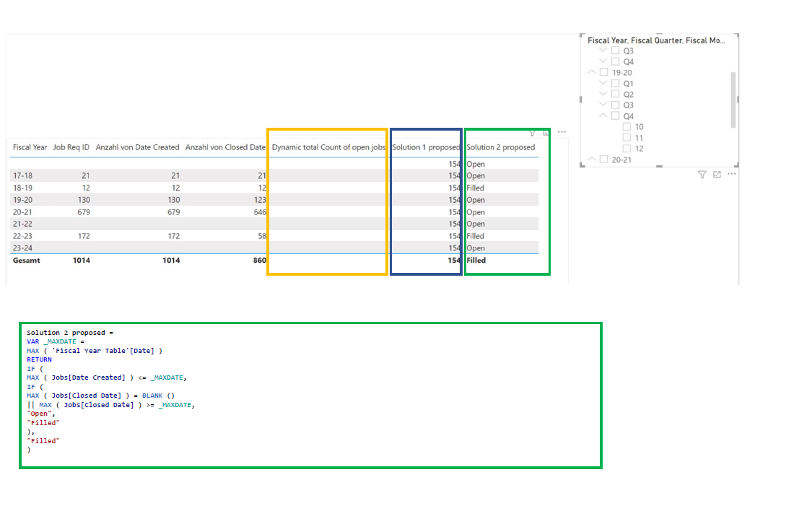
Task: Collapse the 20-21 node chevron in slicer
Action: pos(591,159)
